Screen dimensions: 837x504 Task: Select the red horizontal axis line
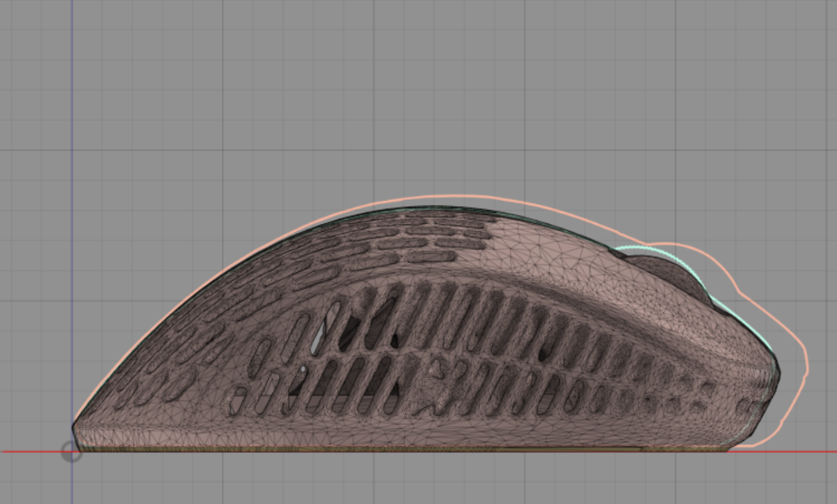(418, 452)
